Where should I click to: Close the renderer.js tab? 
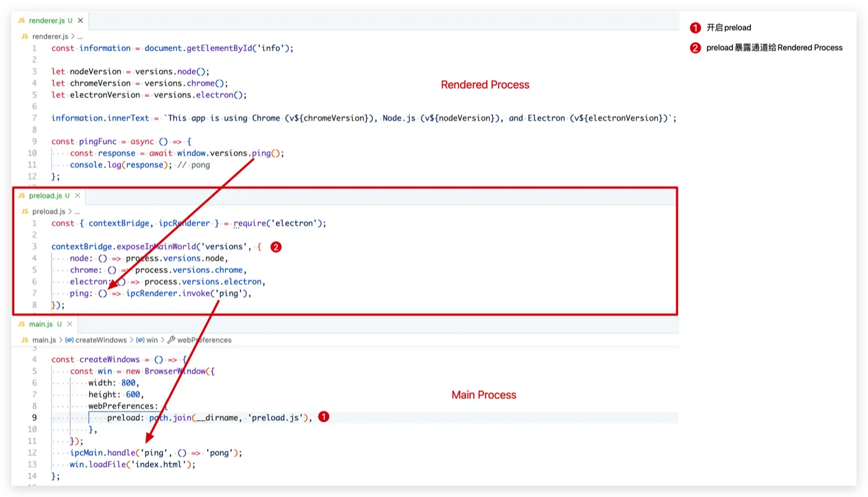[x=80, y=20]
